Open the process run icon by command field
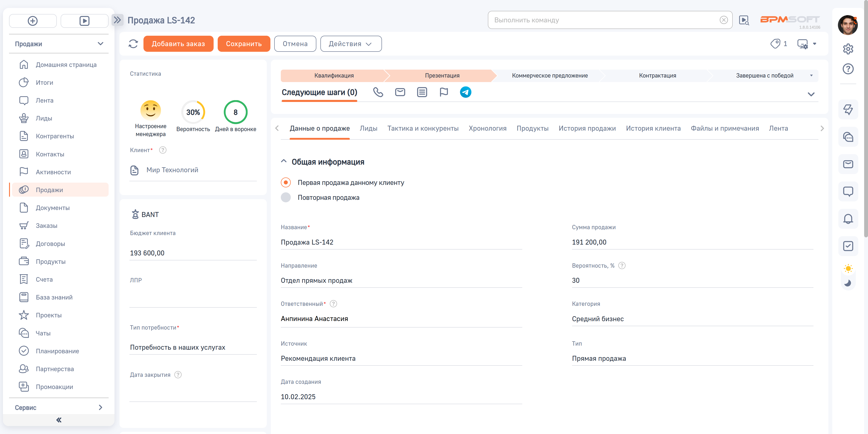The height and width of the screenshot is (434, 868). coord(744,20)
